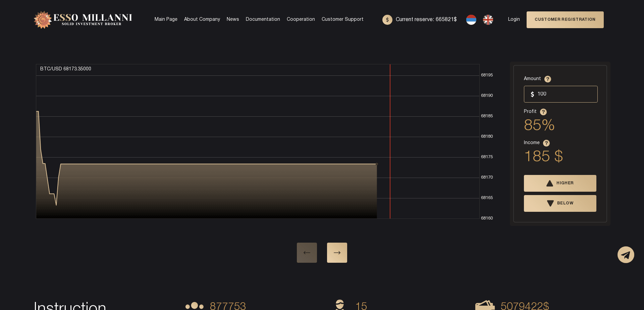Go to Customer Support

point(342,19)
